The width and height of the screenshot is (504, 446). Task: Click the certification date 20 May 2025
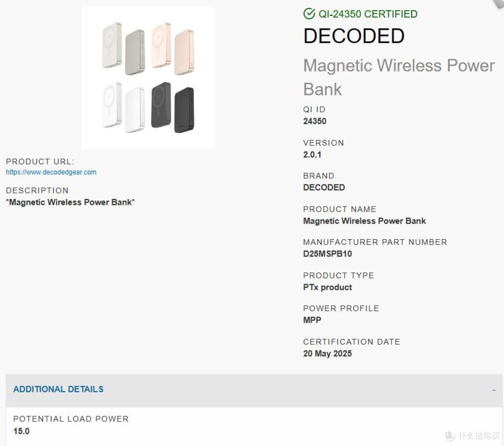[x=328, y=354]
